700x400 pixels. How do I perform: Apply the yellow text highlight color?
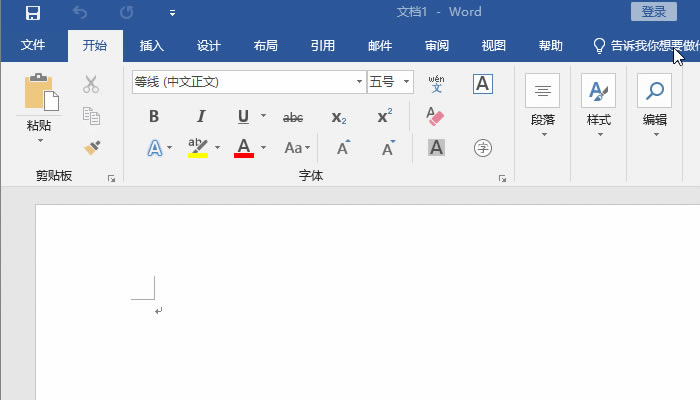(198, 148)
